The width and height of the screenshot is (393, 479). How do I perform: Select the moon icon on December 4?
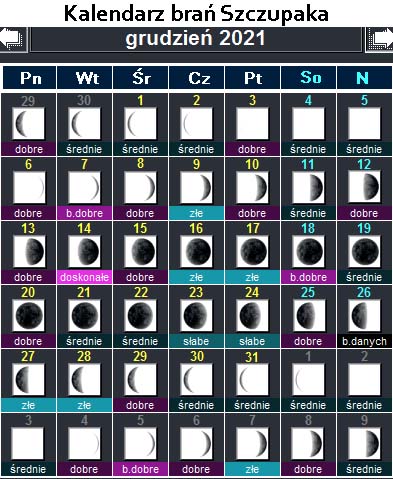point(308,123)
